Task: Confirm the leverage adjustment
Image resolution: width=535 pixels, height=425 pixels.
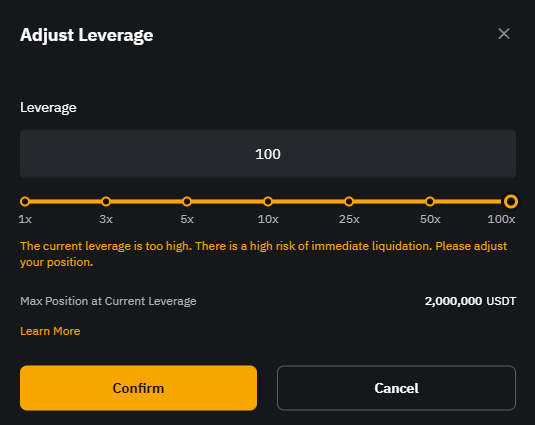Action: tap(138, 388)
